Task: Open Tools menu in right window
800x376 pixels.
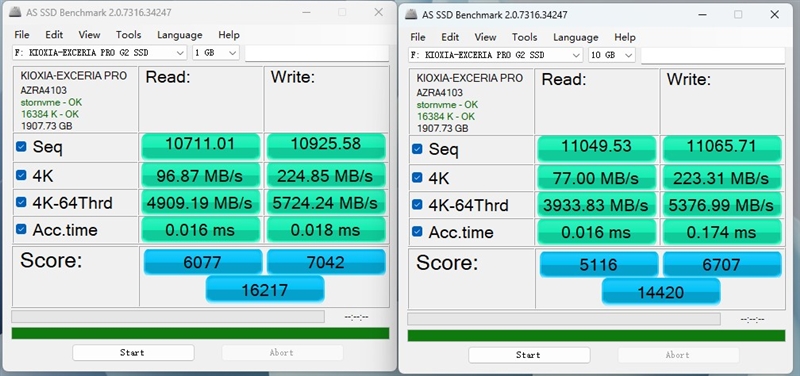Action: pyautogui.click(x=524, y=37)
